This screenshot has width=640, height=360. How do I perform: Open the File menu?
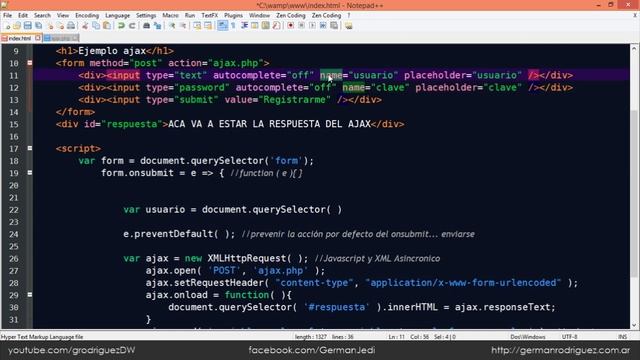7,15
